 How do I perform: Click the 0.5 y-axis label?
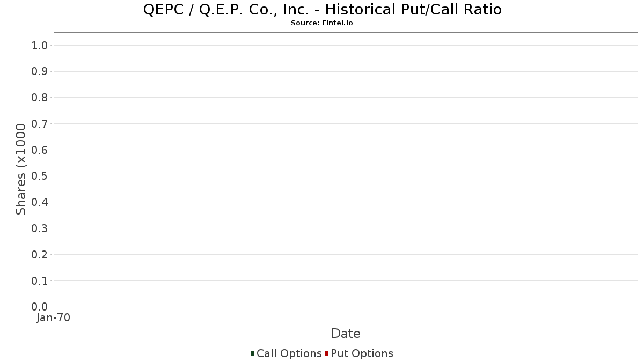pos(40,176)
